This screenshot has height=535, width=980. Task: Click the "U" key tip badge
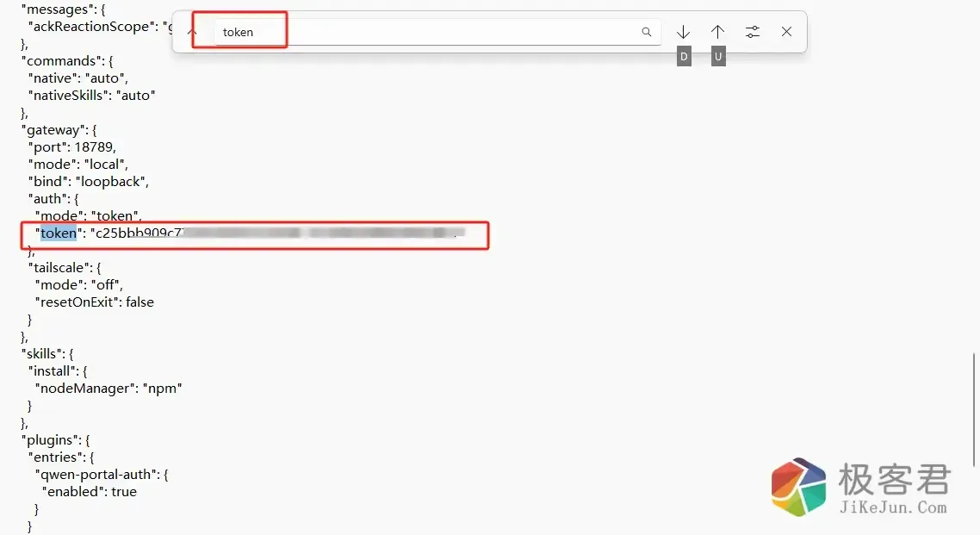718,57
